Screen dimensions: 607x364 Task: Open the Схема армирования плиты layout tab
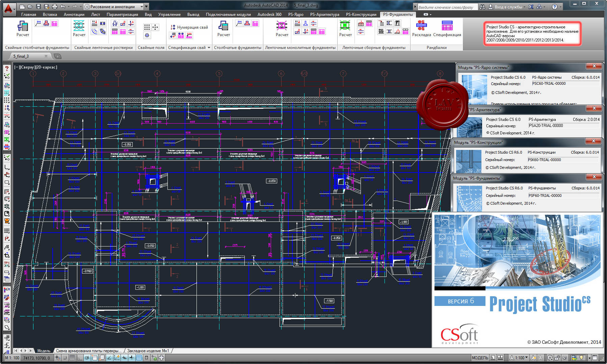(x=89, y=351)
